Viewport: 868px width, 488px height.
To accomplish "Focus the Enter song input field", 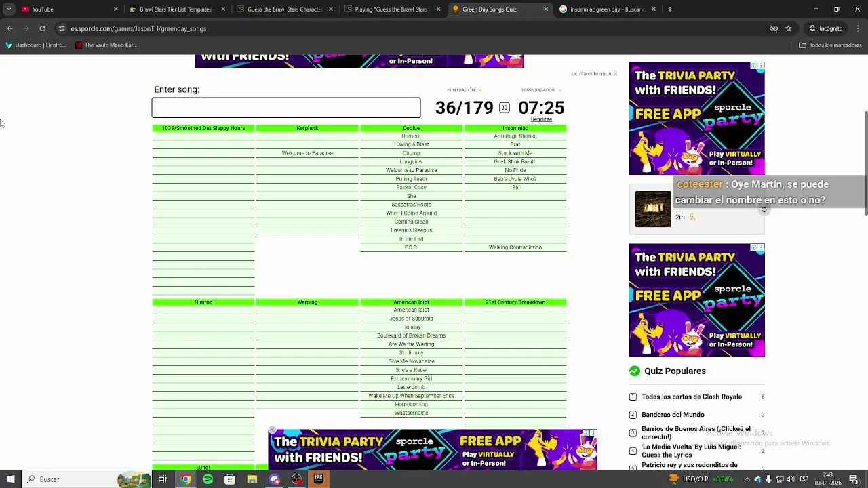I will 286,108.
